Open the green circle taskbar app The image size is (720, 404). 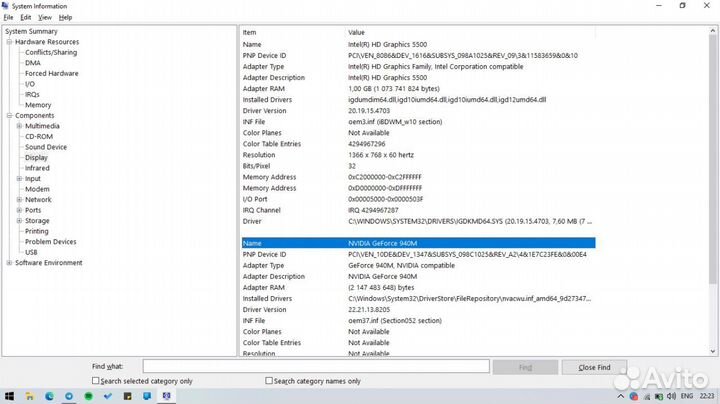coord(89,396)
